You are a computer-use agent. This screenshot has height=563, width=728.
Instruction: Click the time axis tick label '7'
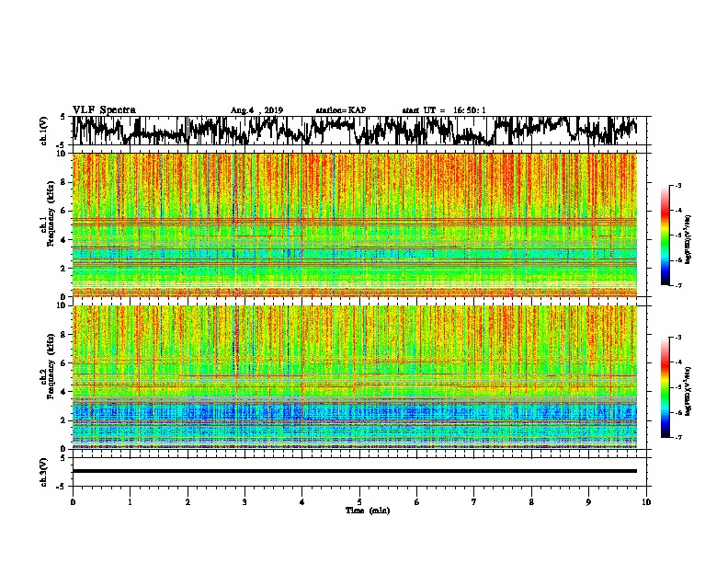[474, 501]
